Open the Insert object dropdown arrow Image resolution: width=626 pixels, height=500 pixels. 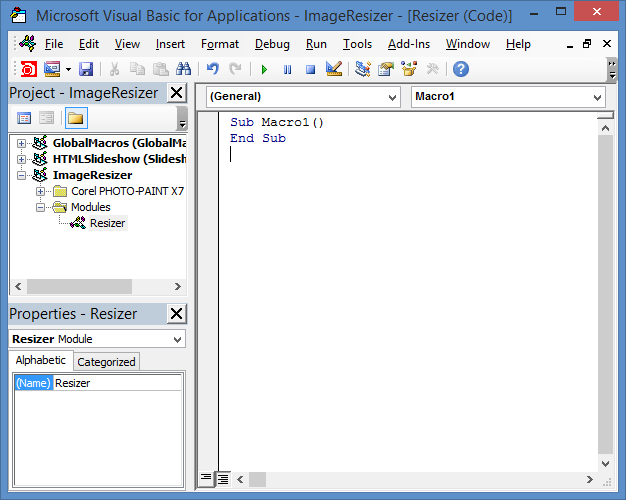click(68, 69)
